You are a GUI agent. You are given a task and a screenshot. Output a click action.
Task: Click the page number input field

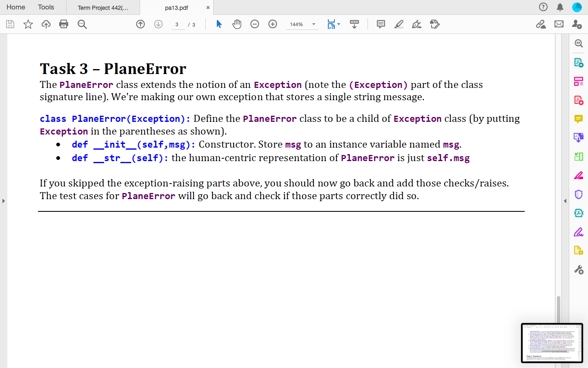point(177,25)
